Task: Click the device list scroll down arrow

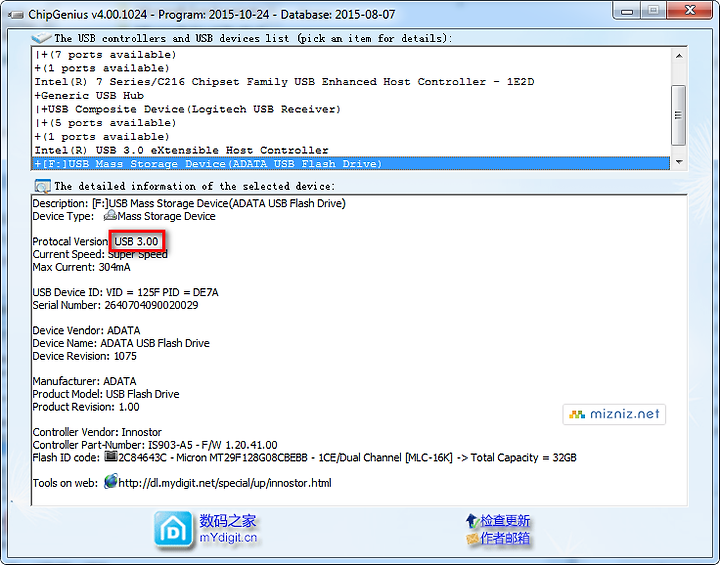Action: tap(679, 162)
